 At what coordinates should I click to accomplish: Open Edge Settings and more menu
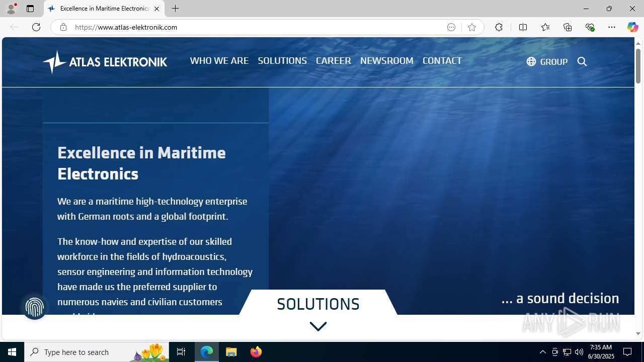click(x=612, y=27)
